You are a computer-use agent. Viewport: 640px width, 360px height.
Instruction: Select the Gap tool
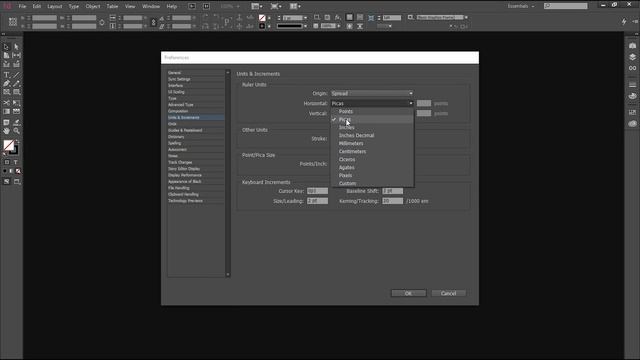[16, 55]
